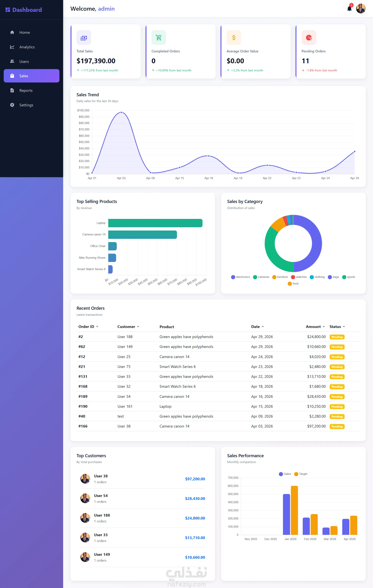Click the Sales bag icon
This screenshot has width=373, height=588.
coord(12,76)
